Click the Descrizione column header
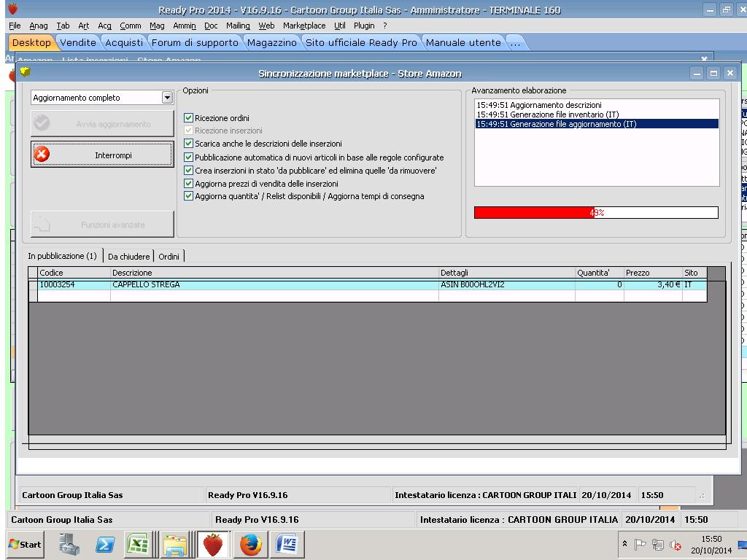747x560 pixels. (x=274, y=273)
